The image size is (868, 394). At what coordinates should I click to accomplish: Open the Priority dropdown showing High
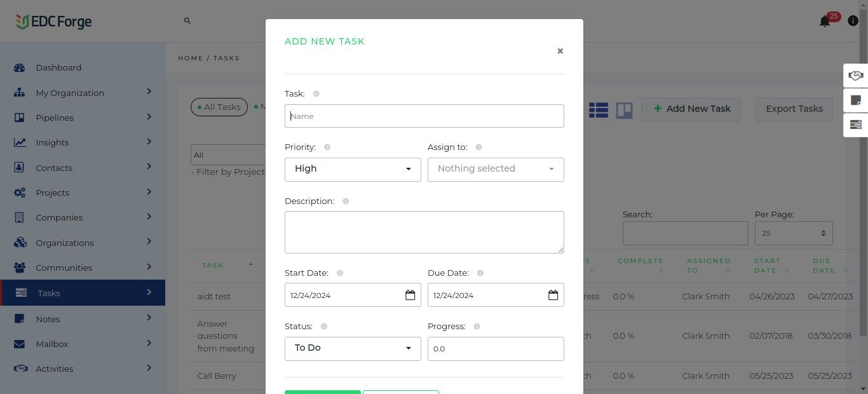(x=353, y=169)
